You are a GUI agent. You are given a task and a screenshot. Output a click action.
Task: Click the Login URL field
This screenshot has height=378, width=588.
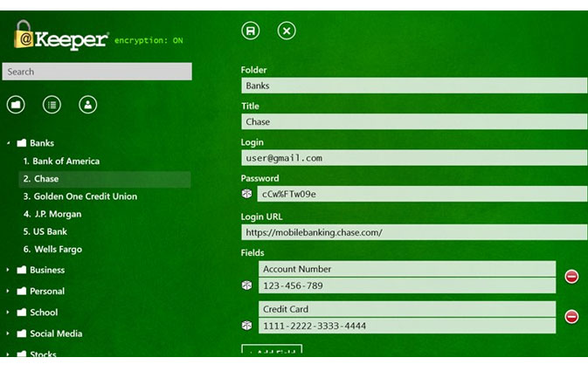coord(414,232)
